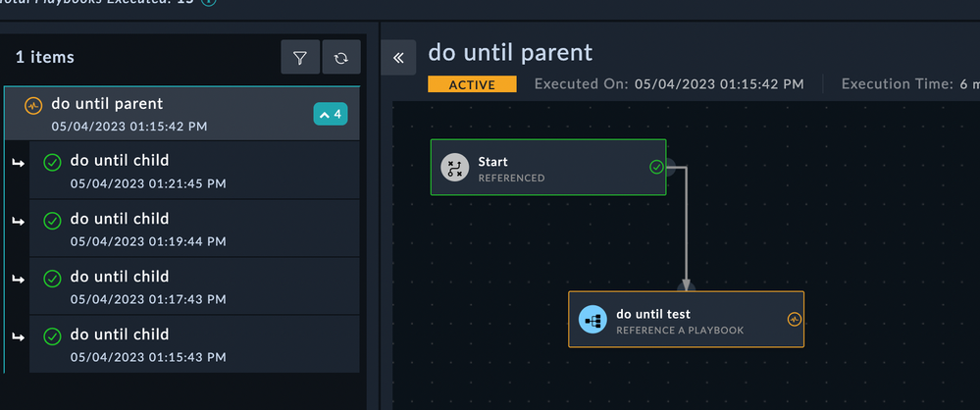
Task: Click the active pulse icon of parent playbook
Action: pos(32,105)
